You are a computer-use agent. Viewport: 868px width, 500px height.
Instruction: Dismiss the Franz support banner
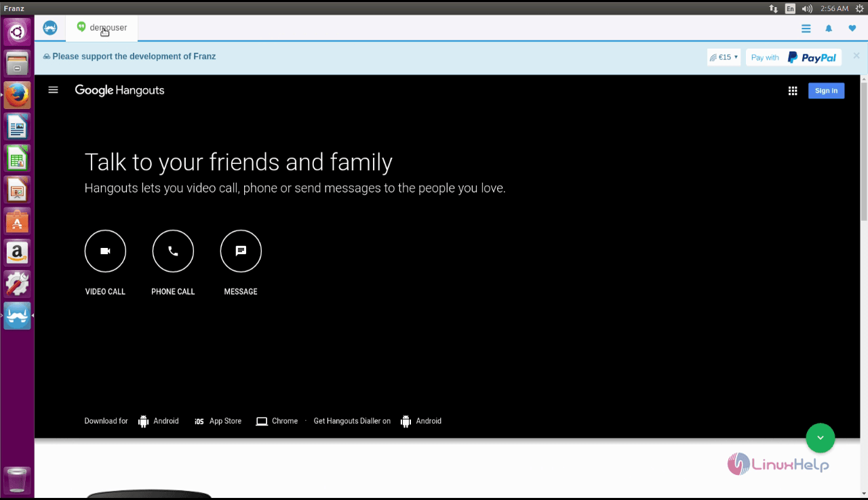tap(856, 56)
